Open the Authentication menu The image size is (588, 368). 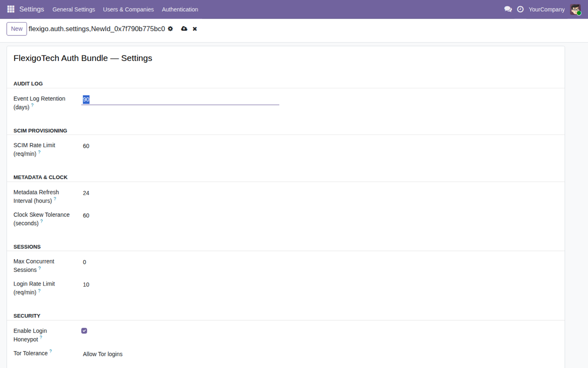tap(180, 9)
